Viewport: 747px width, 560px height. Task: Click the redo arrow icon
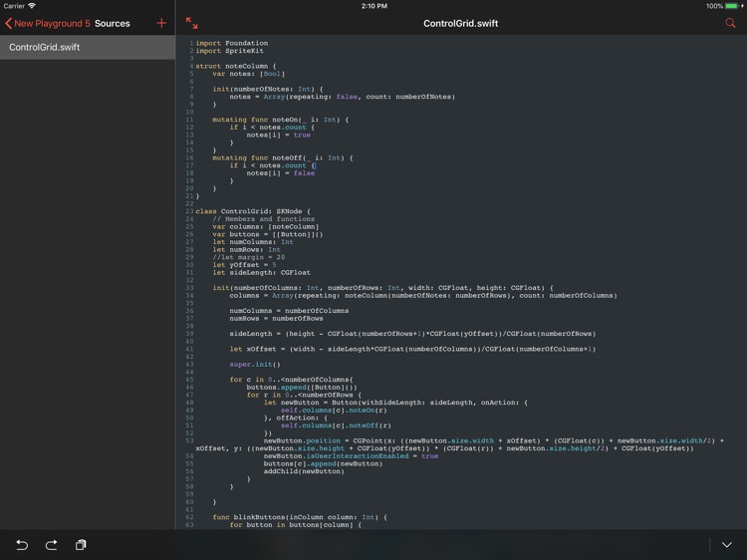tap(52, 545)
